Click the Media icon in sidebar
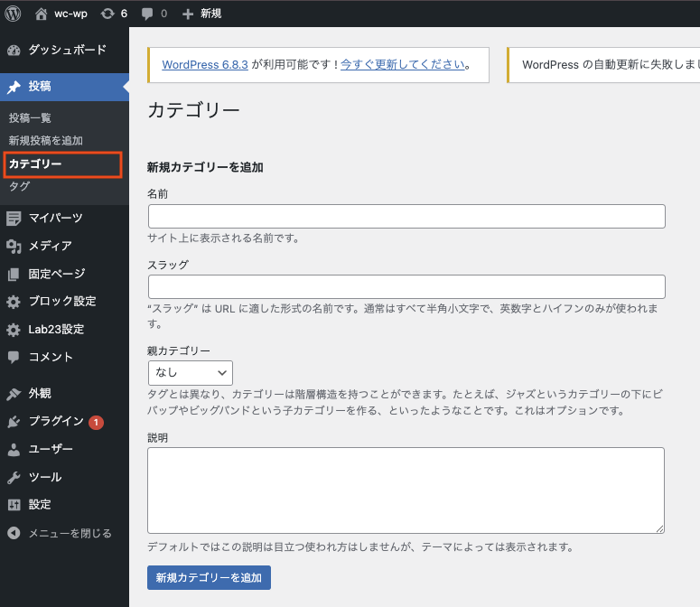 click(14, 246)
